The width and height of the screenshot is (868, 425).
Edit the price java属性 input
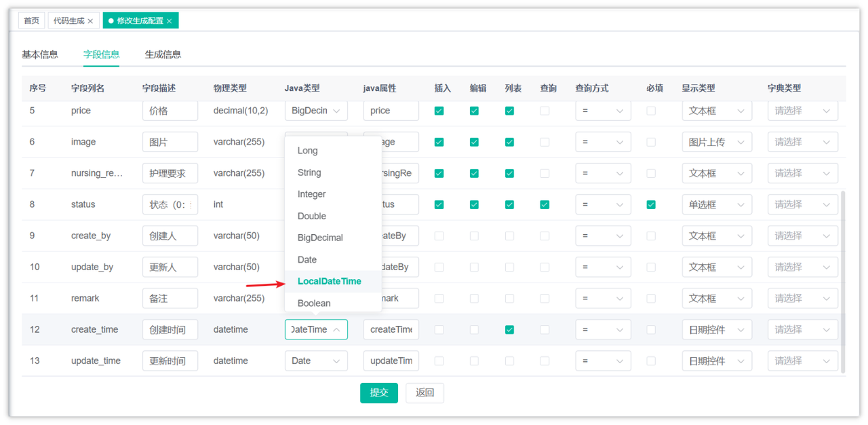tap(391, 111)
